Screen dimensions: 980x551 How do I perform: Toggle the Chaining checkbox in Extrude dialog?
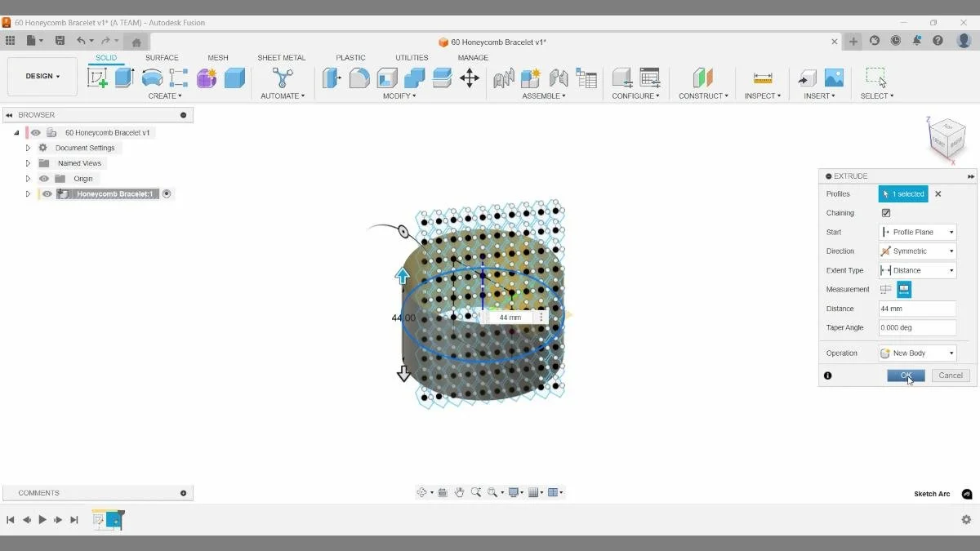coord(886,212)
